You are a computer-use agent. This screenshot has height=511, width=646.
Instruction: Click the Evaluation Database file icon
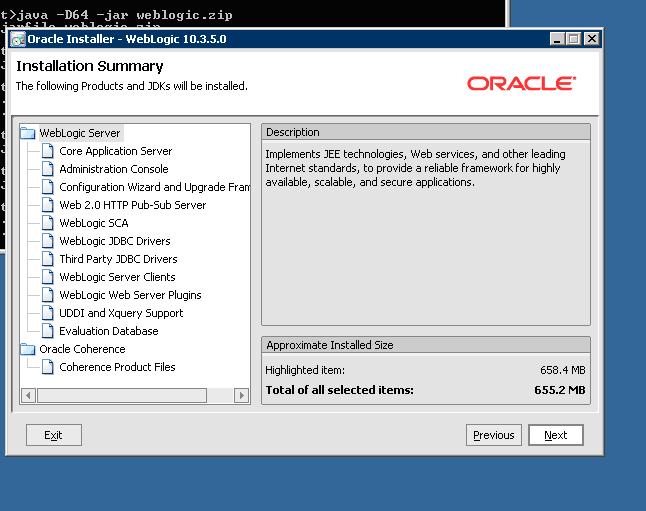click(47, 331)
